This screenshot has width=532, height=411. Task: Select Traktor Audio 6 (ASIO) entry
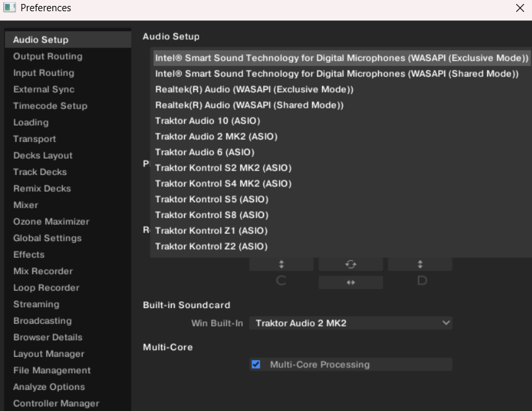coord(205,152)
